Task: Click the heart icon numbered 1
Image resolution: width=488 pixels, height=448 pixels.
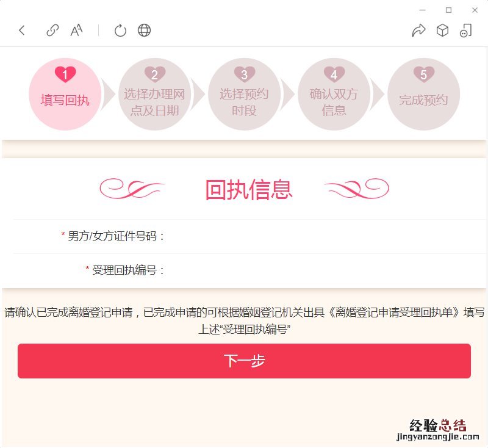Action: [x=65, y=74]
